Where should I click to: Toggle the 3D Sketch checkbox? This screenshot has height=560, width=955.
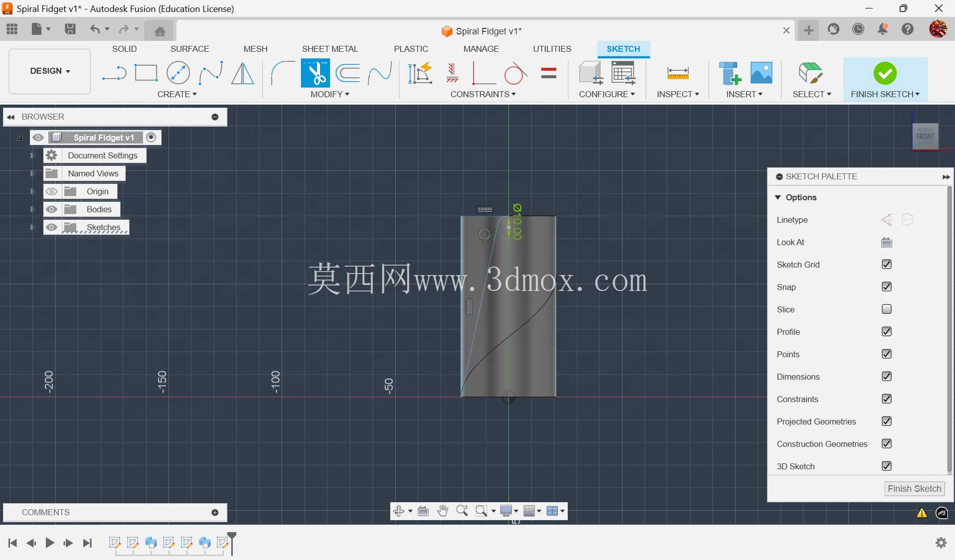886,466
